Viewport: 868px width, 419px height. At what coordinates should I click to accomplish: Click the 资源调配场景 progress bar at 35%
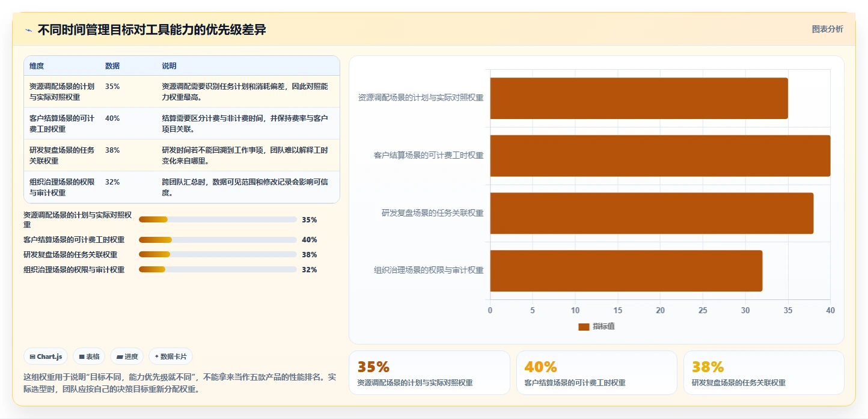218,219
